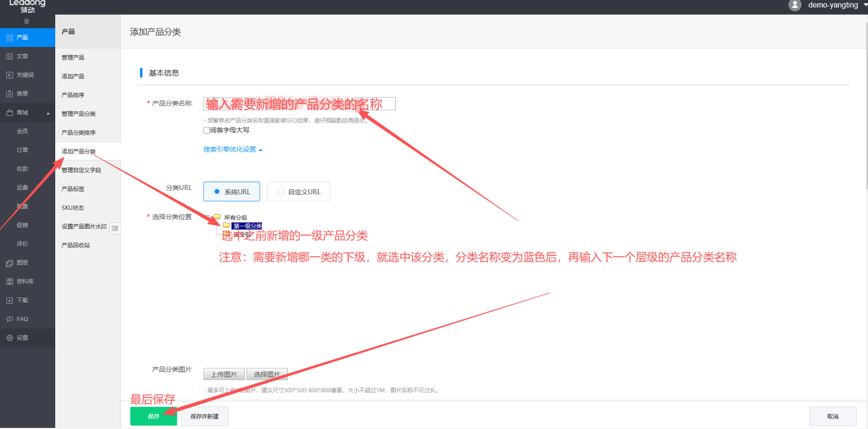868x429 pixels.
Task: Click the 关键词 (Keywords) sidebar icon
Action: click(x=9, y=75)
